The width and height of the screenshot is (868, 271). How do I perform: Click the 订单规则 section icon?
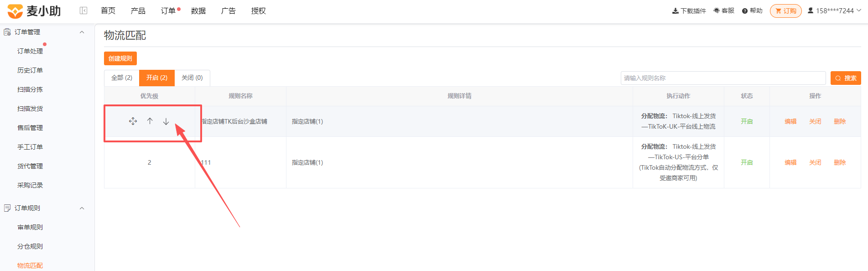[7, 208]
